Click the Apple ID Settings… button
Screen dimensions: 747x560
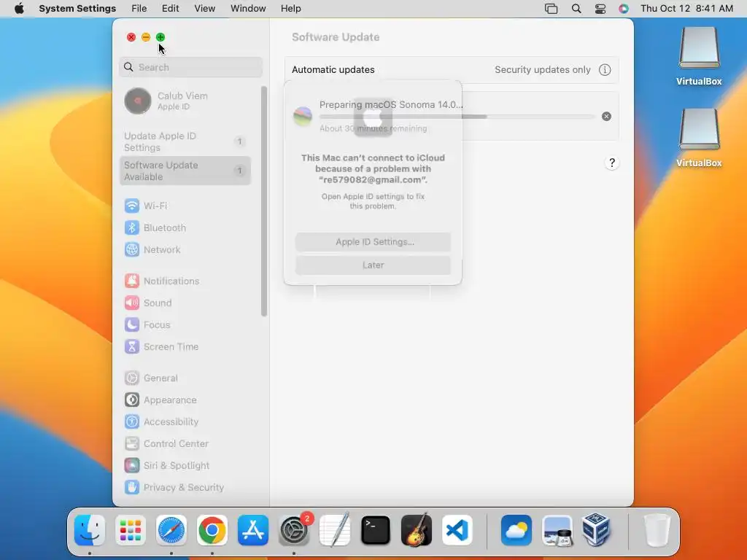tap(373, 242)
